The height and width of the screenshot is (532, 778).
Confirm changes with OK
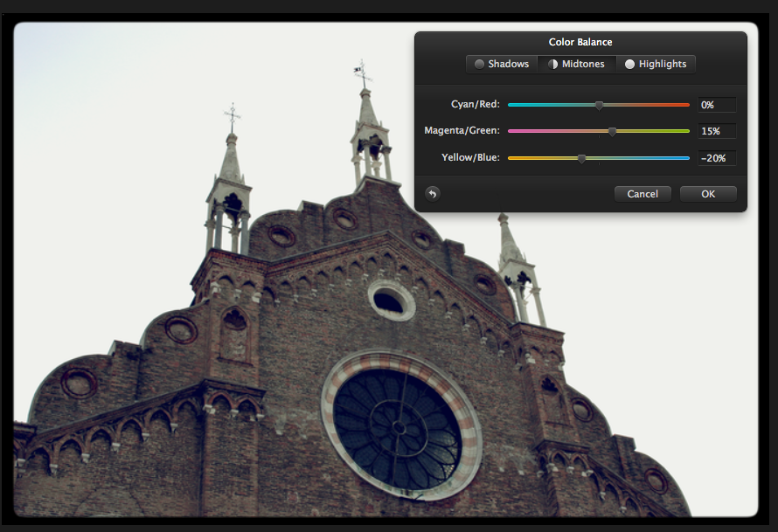coord(708,194)
